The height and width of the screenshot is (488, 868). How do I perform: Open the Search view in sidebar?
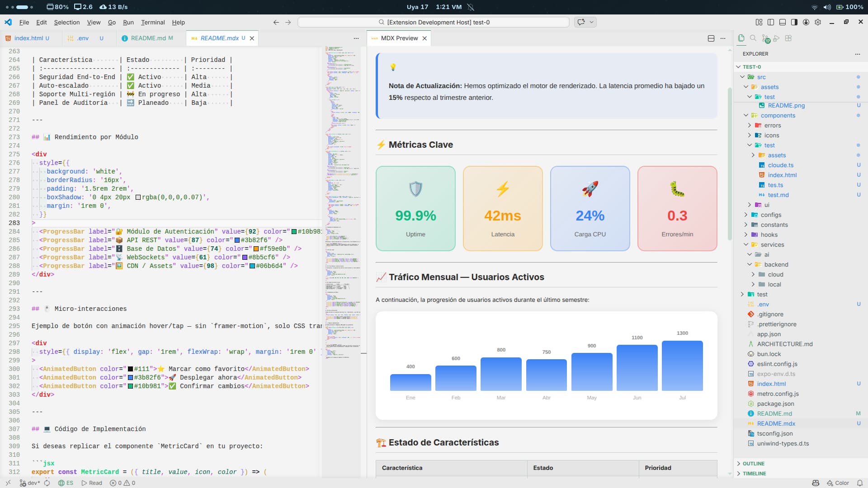pyautogui.click(x=753, y=38)
